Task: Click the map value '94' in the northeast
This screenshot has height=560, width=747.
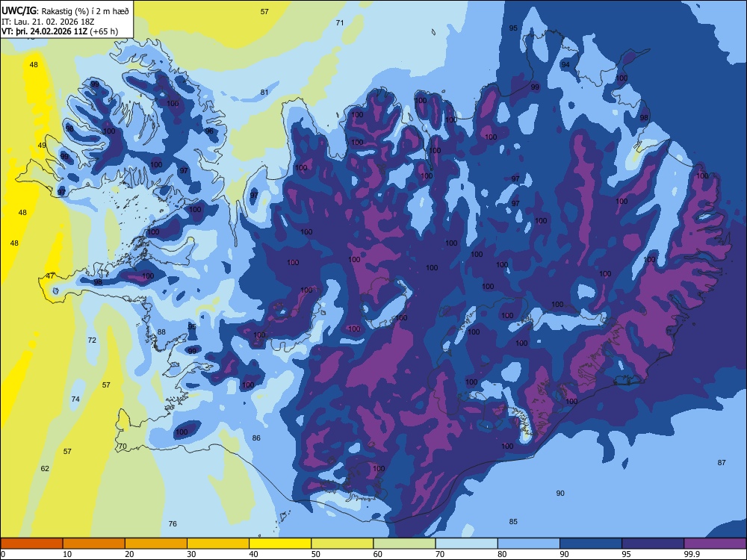Action: click(x=565, y=65)
